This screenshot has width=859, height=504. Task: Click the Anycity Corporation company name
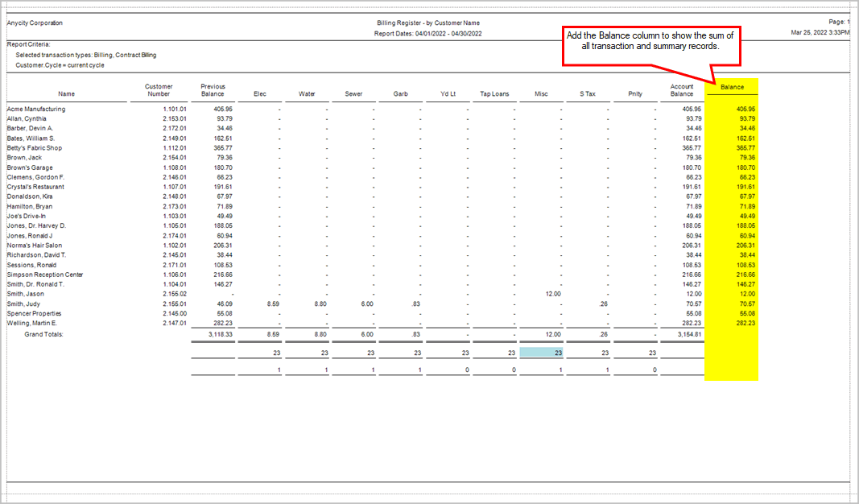click(34, 22)
